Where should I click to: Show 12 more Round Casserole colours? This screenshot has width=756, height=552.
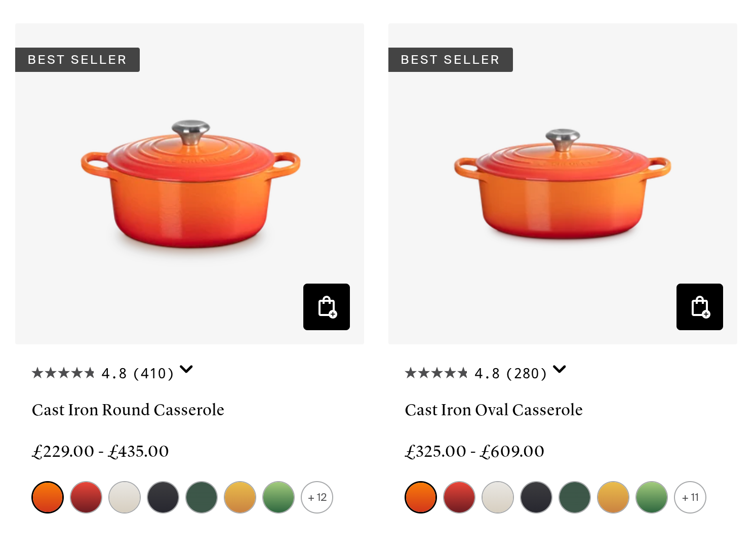coord(317,497)
